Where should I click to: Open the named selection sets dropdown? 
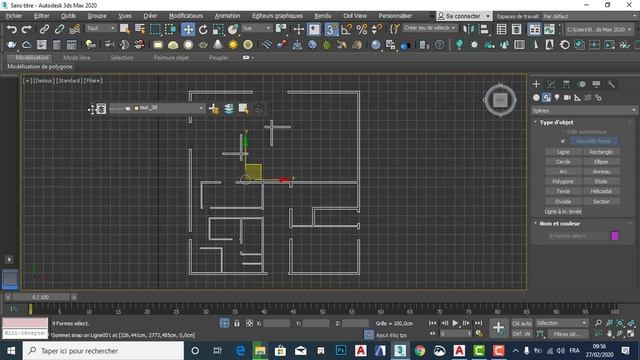(430, 28)
